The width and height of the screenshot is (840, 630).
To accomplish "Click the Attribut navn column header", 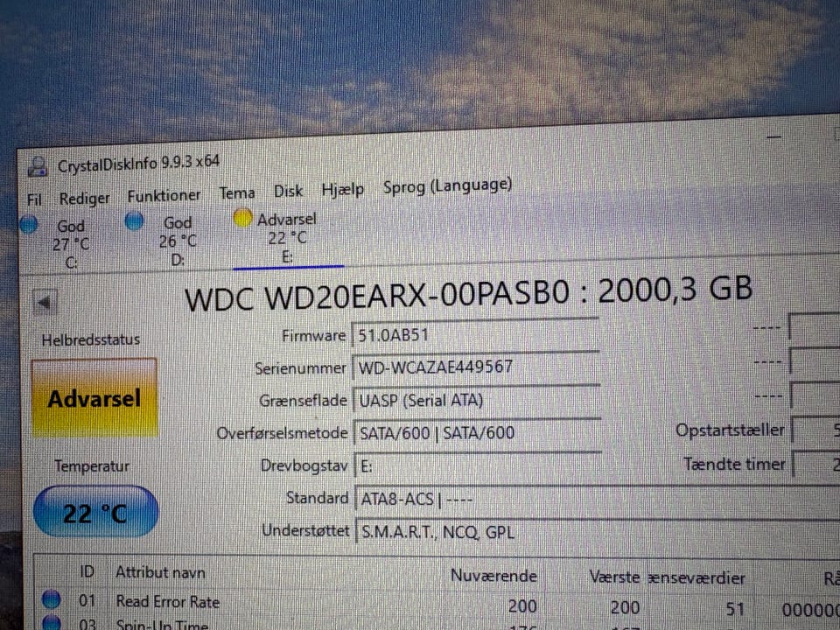I will point(160,572).
